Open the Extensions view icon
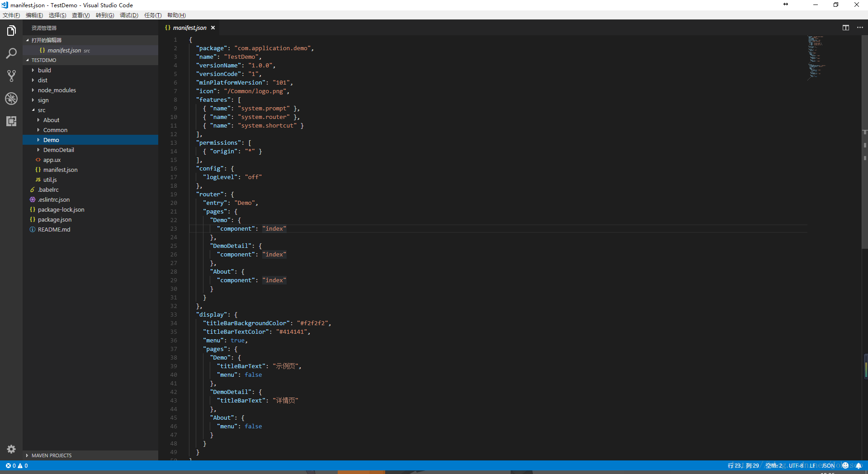Viewport: 868px width, 474px height. (x=11, y=121)
